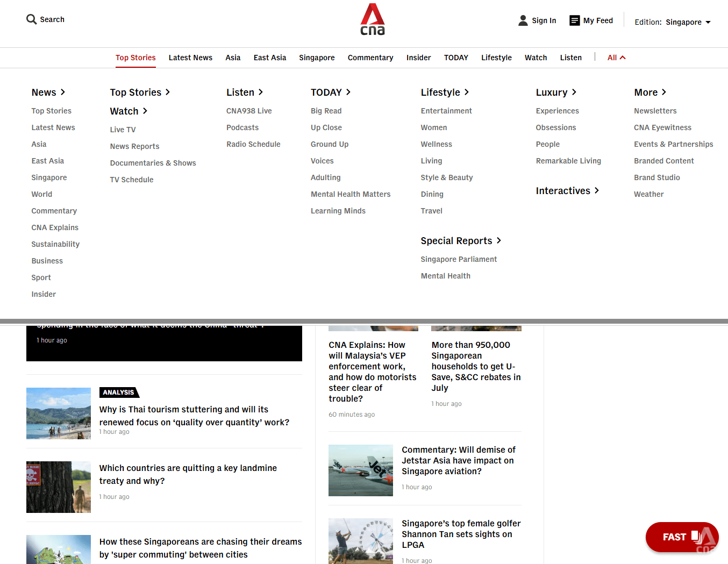
Task: Go to World under News
Action: (x=42, y=194)
